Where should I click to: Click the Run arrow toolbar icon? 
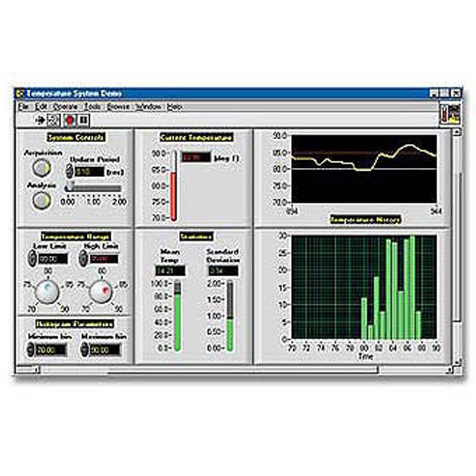(40, 120)
